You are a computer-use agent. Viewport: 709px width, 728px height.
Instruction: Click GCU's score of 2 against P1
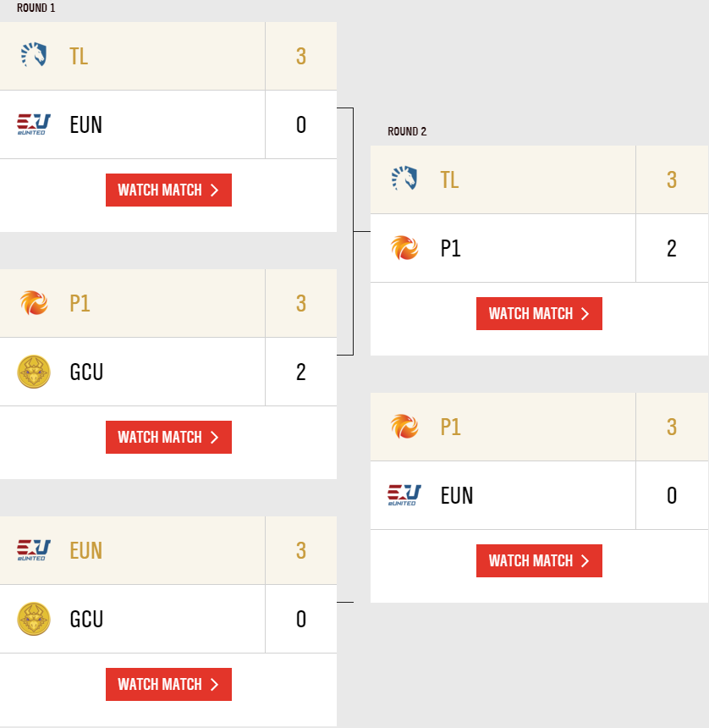301,372
